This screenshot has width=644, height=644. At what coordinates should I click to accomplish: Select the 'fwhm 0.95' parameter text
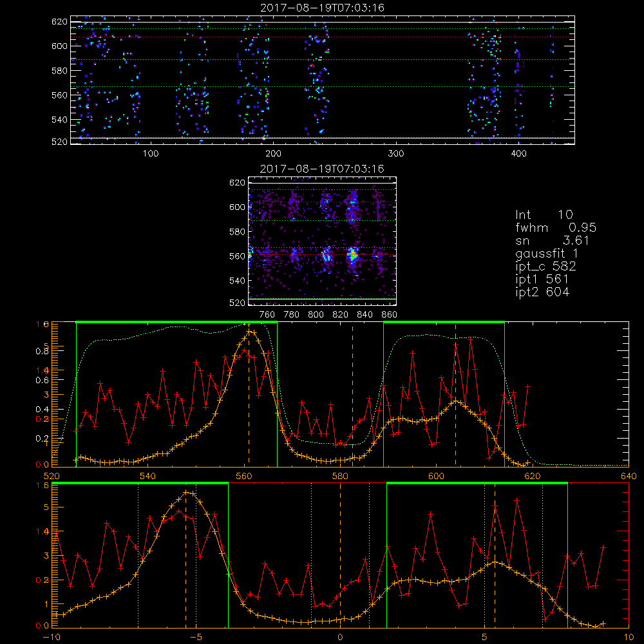[x=556, y=227]
